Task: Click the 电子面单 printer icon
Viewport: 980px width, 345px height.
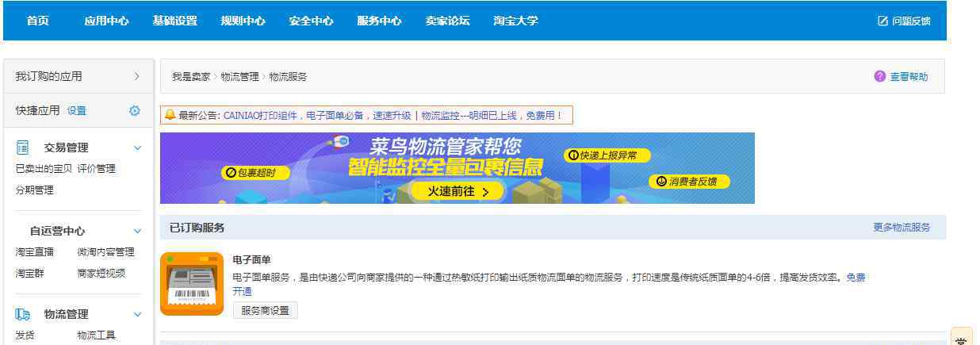Action: 192,284
